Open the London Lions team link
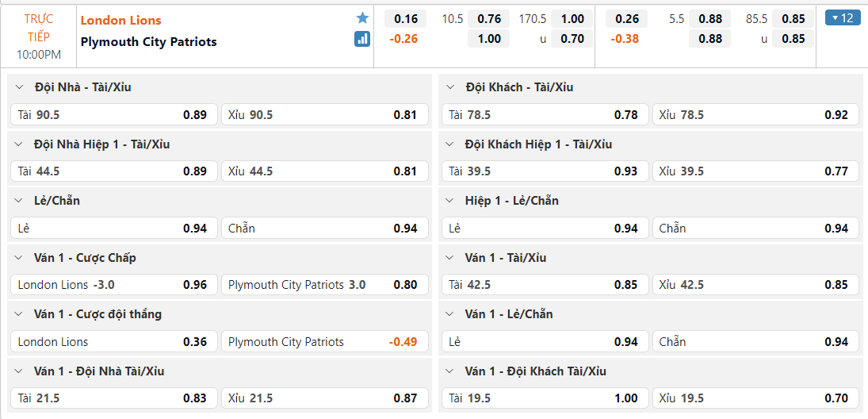This screenshot has width=868, height=419. (x=120, y=21)
